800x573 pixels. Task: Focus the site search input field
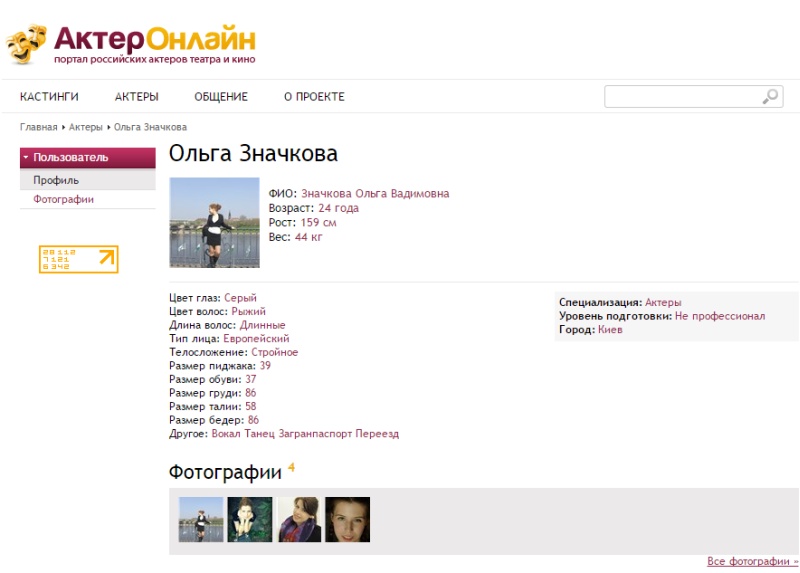coord(684,96)
